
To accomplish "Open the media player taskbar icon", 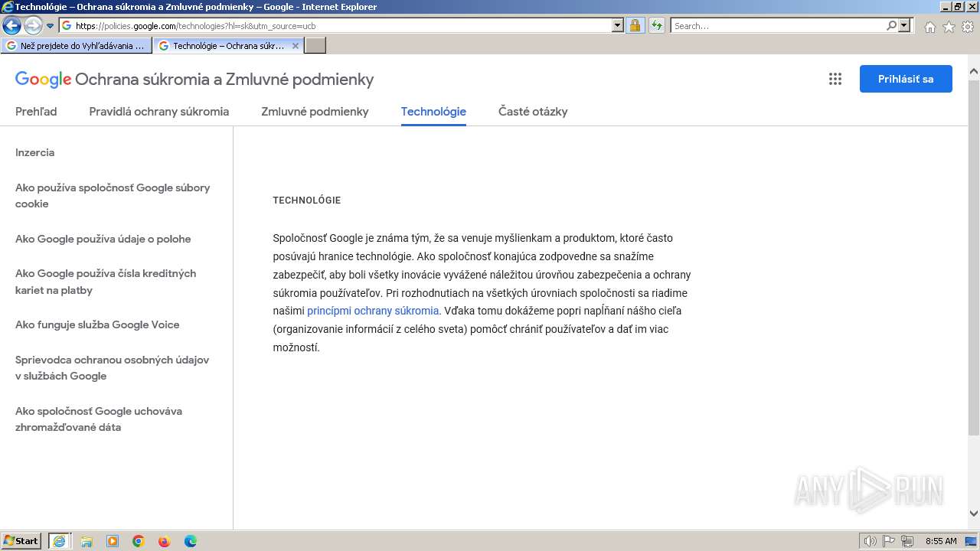I will 113,541.
